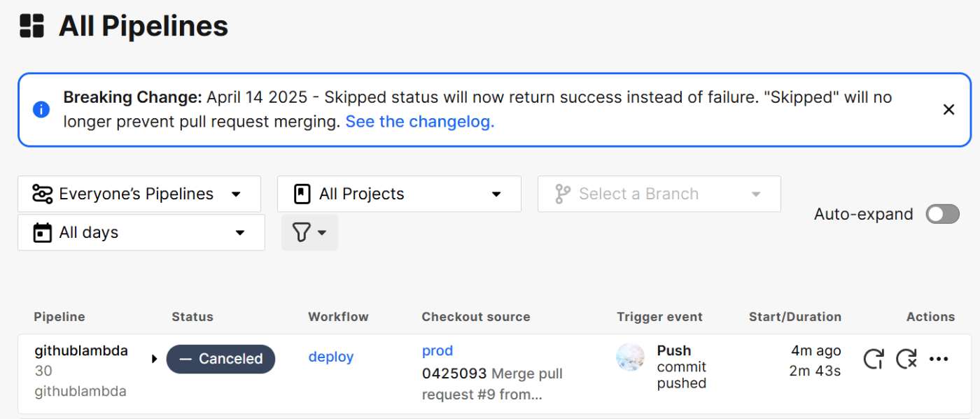
Task: Click the blue info icon in the banner
Action: pyautogui.click(x=41, y=109)
